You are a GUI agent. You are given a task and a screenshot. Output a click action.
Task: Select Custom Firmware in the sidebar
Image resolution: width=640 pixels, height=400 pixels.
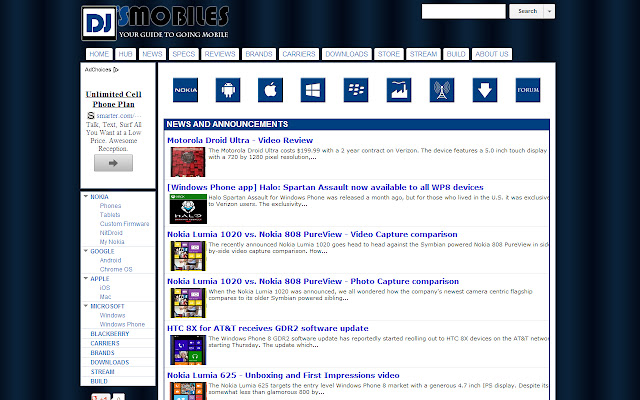pos(124,224)
